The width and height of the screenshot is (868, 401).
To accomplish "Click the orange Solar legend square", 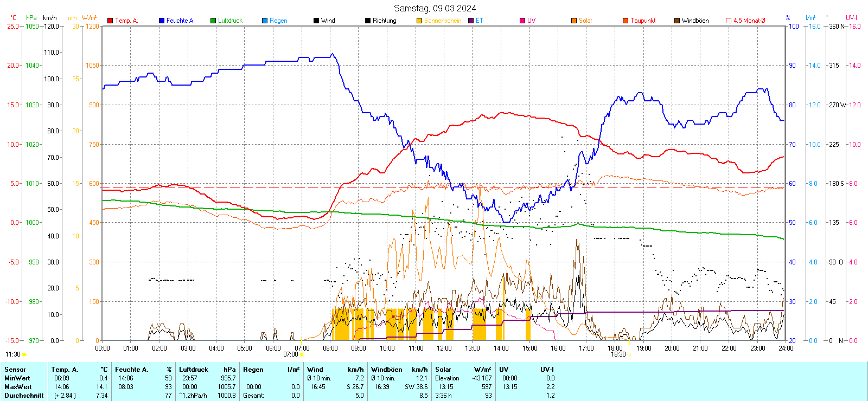I will click(x=574, y=21).
